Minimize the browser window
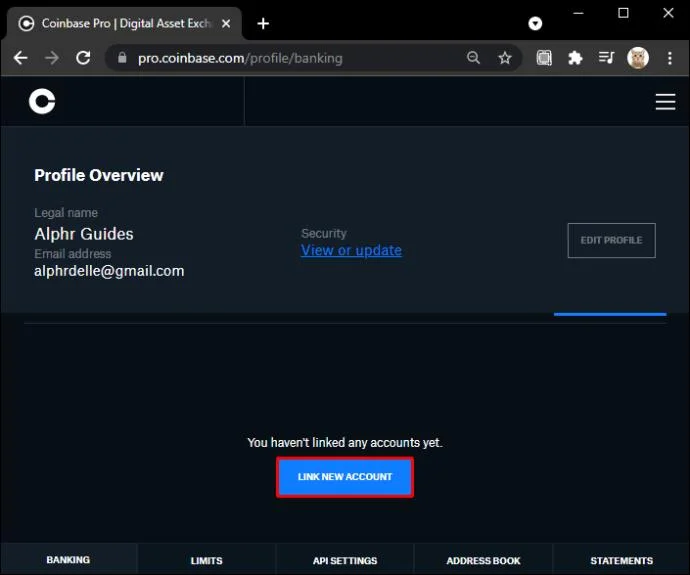The image size is (690, 575). point(578,13)
